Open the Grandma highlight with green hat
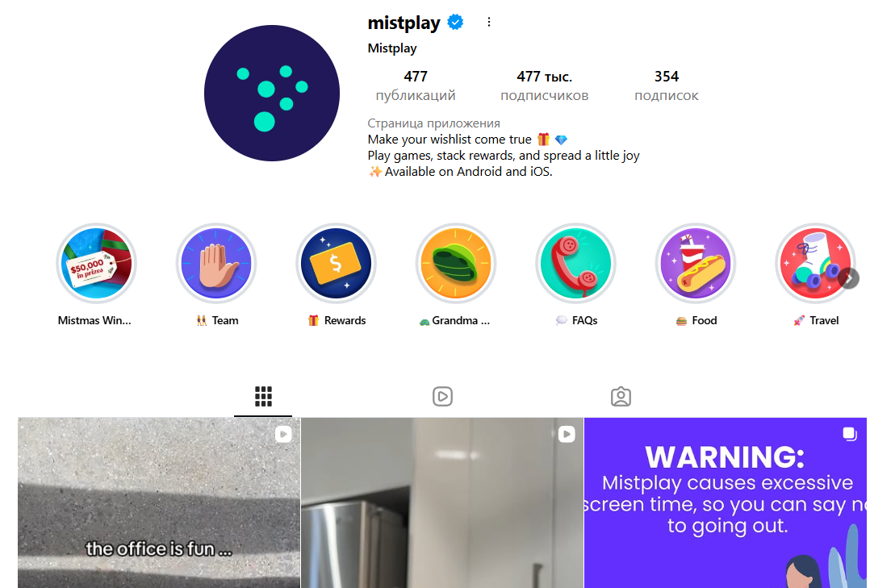This screenshot has height=588, width=895. click(x=455, y=264)
